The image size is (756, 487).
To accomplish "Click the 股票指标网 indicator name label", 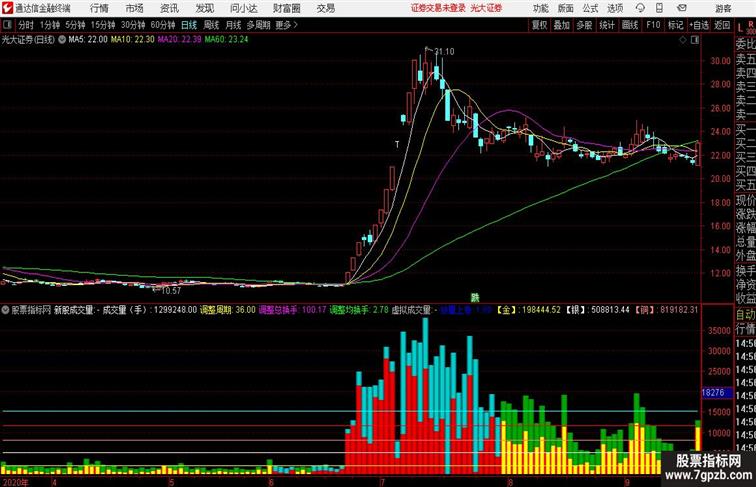I will (x=31, y=310).
